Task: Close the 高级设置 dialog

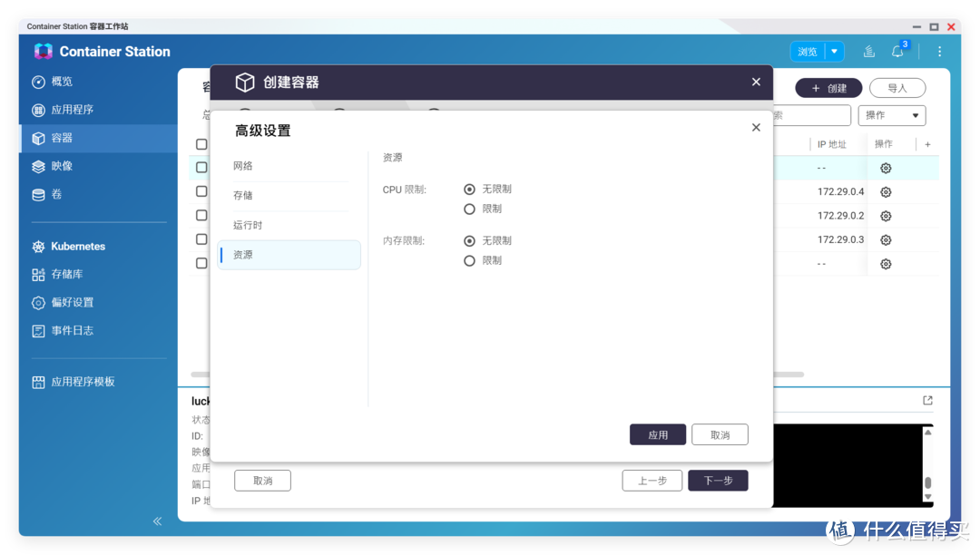Action: coord(756,128)
